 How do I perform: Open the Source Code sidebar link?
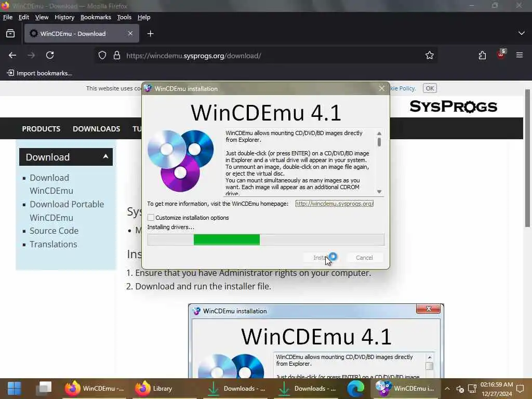[x=54, y=231]
